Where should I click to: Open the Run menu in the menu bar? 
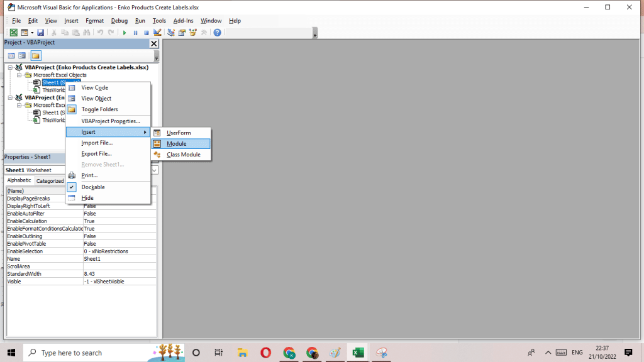coord(140,21)
